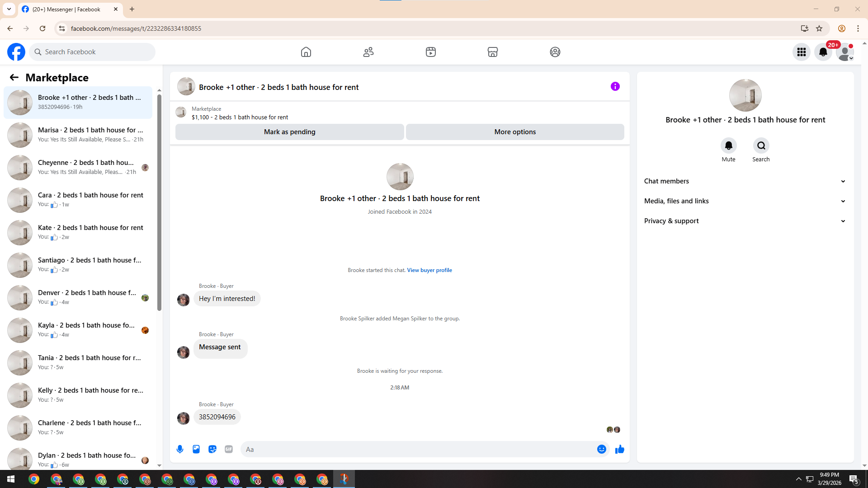
Task: Expand the Chat members section
Action: 745,181
